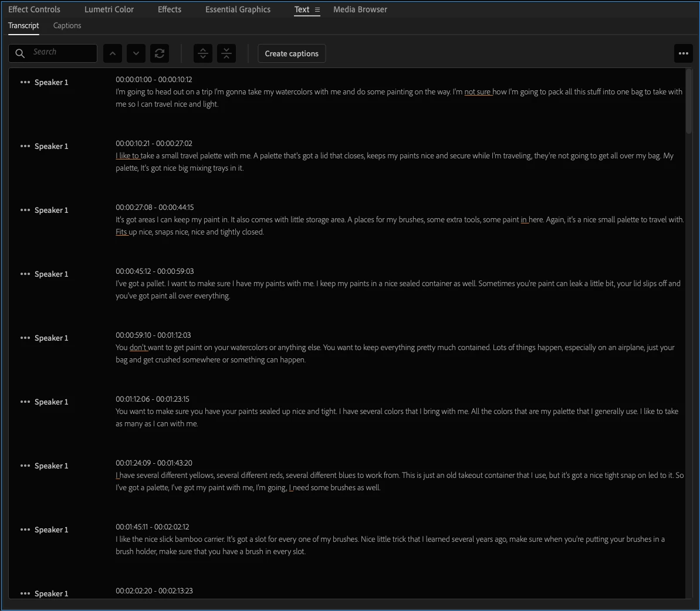Click timecode 00:01:45:11 - 00:02:02:12
Image resolution: width=700 pixels, height=611 pixels.
[152, 527]
